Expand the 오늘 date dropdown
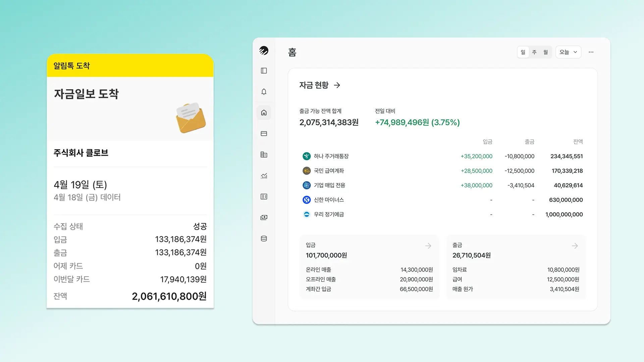Image resolution: width=644 pixels, height=362 pixels. click(x=568, y=52)
